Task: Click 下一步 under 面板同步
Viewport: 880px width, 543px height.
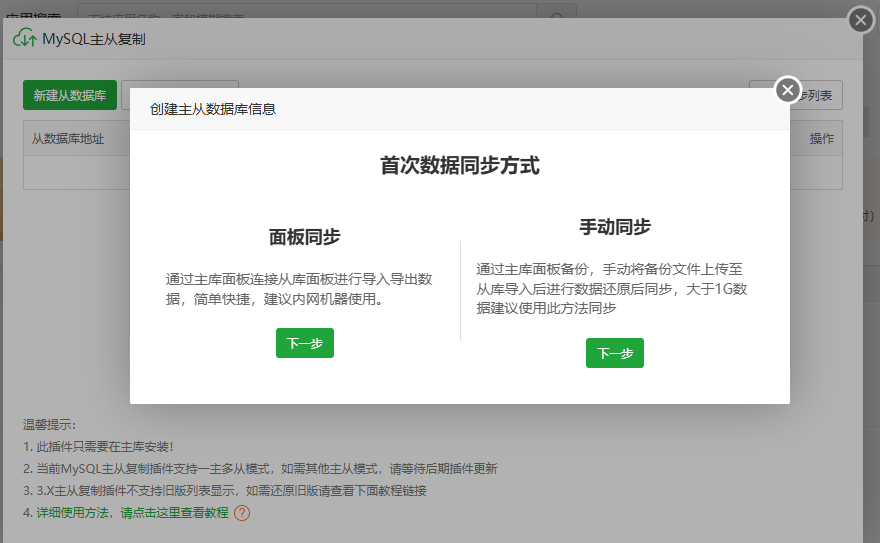Action: point(305,343)
